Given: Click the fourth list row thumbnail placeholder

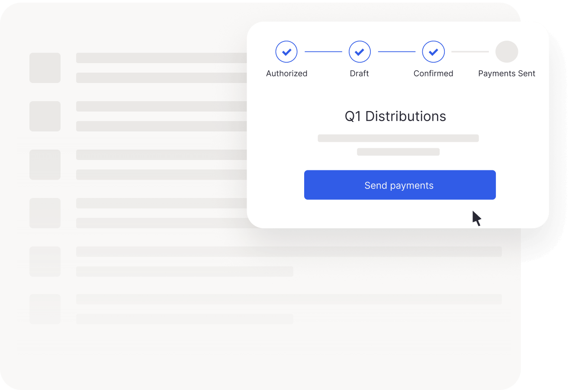Looking at the screenshot, I should pos(45,213).
